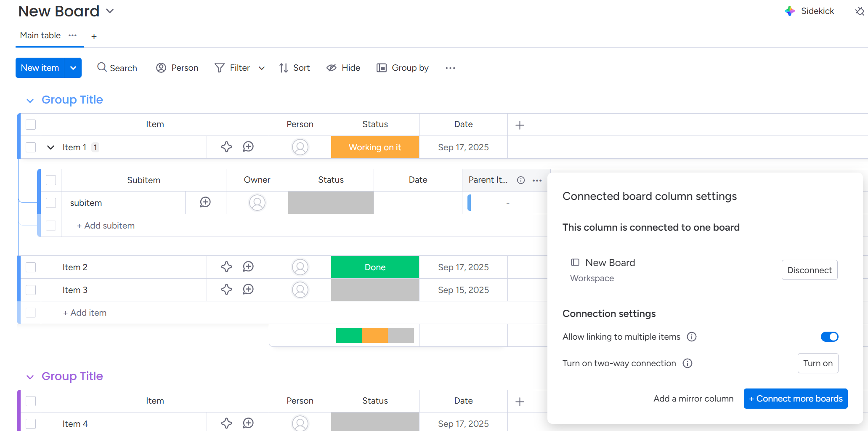
Task: Show info for two-way connection
Action: click(x=687, y=363)
